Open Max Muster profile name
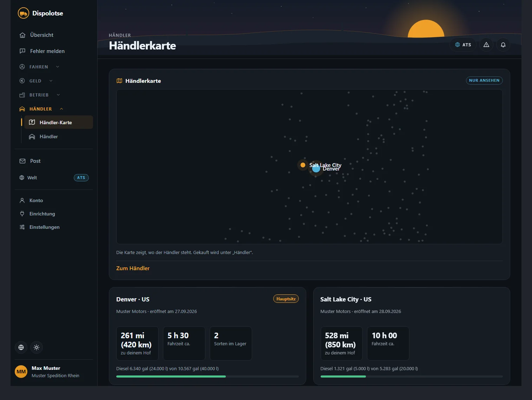The width and height of the screenshot is (532, 400). pyautogui.click(x=46, y=368)
